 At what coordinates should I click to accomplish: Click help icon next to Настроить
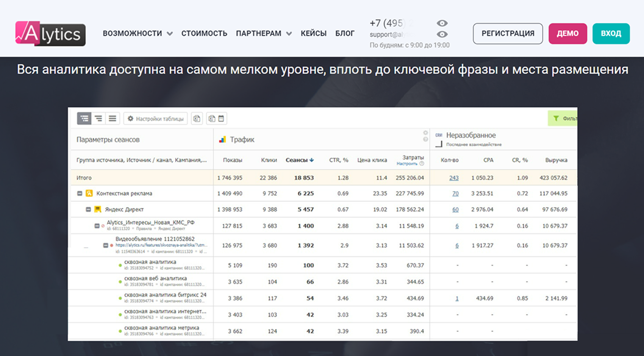(x=422, y=164)
